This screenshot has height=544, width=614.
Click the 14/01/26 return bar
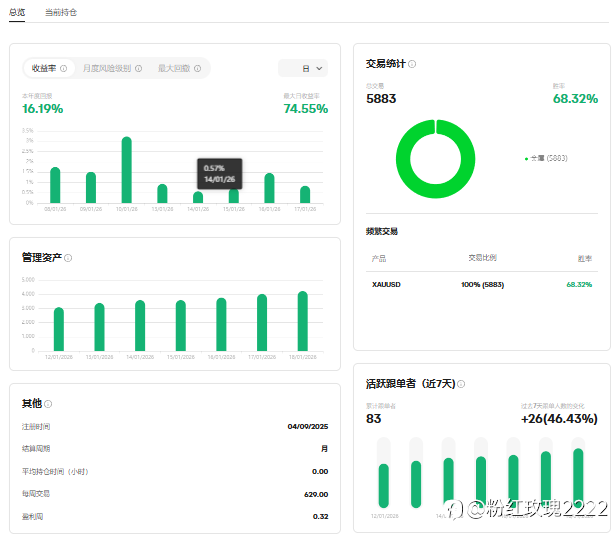[x=198, y=197]
